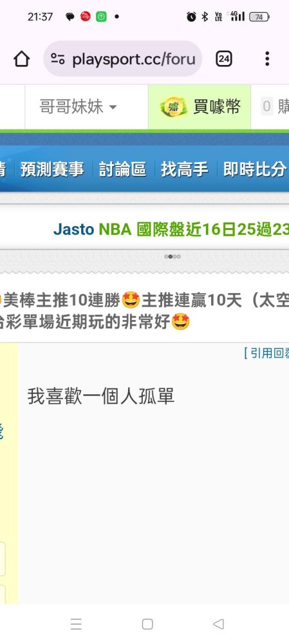Expand the 哥哥妹妹 user dropdown

tap(78, 107)
